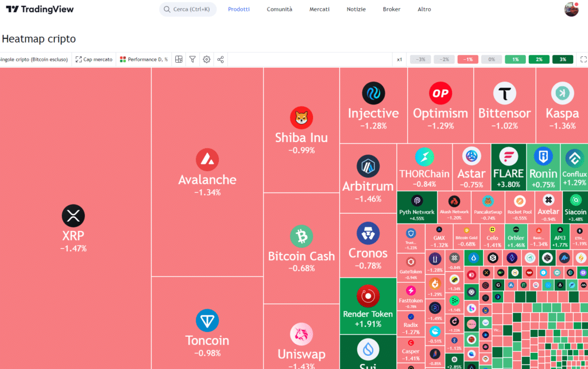Open the Fasttoken tile
588x369 pixels.
pyautogui.click(x=411, y=296)
